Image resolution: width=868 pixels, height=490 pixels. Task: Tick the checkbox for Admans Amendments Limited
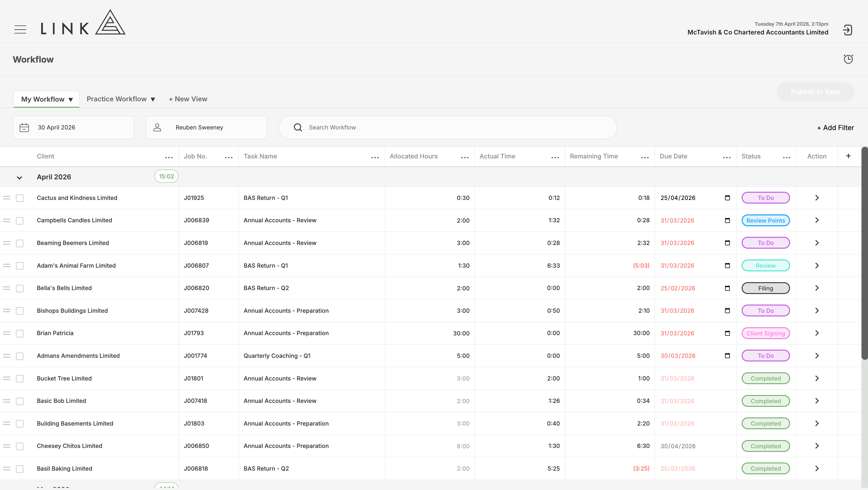coord(20,356)
